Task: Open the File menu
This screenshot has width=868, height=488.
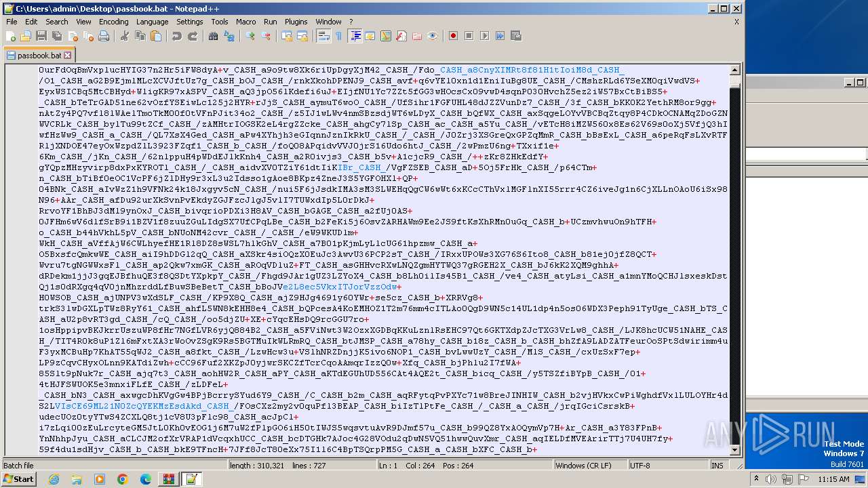Action: [x=12, y=22]
